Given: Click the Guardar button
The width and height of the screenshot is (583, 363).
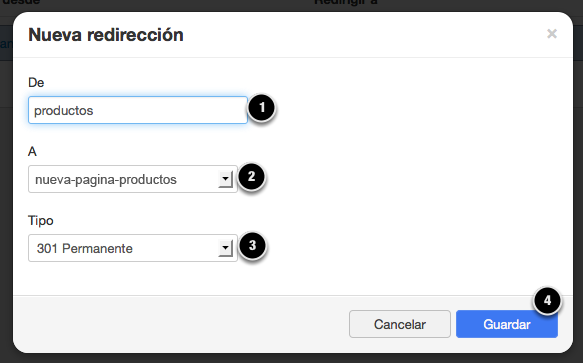Looking at the screenshot, I should point(507,324).
